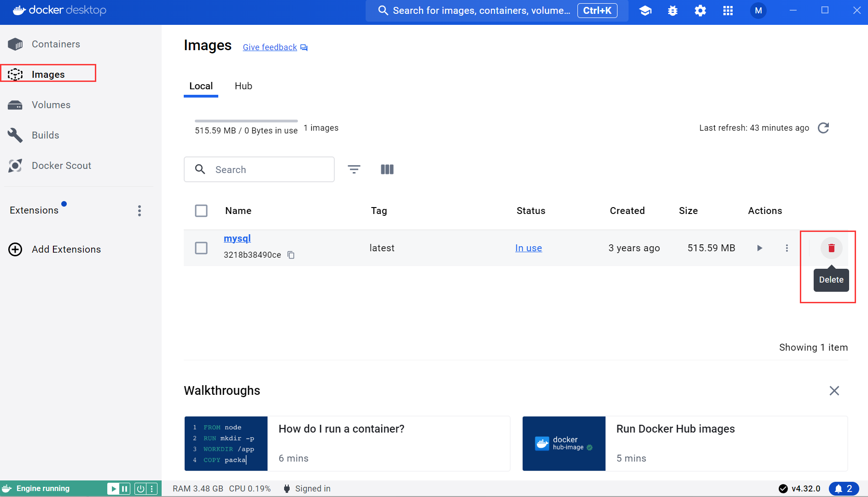This screenshot has height=497, width=868.
Task: Switch to the Local tab
Action: click(x=201, y=86)
